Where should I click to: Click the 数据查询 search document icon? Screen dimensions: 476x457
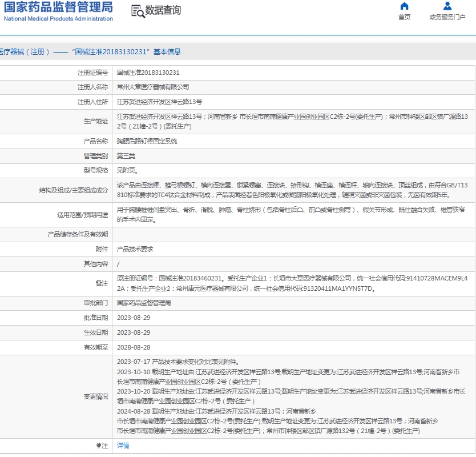point(138,11)
